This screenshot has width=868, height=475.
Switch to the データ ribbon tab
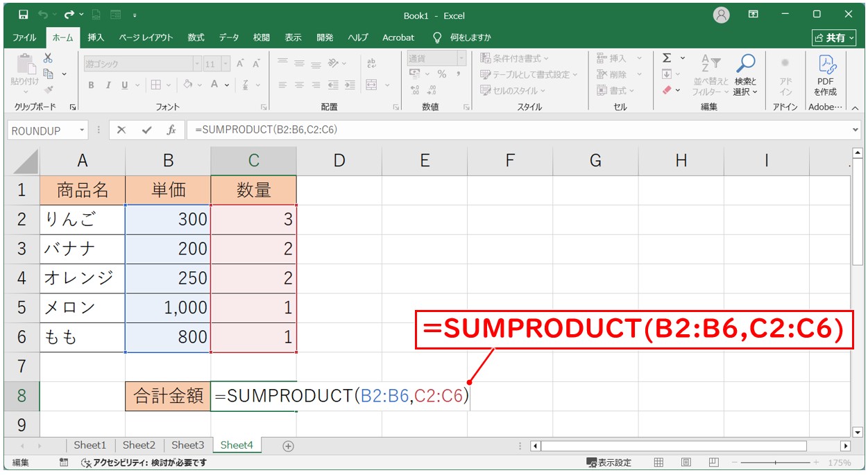[x=229, y=37]
